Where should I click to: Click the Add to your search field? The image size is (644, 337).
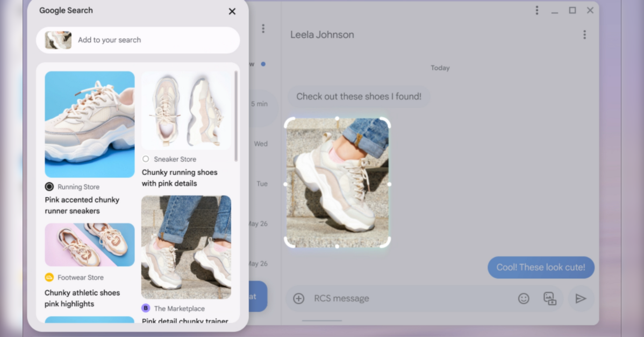pyautogui.click(x=156, y=40)
